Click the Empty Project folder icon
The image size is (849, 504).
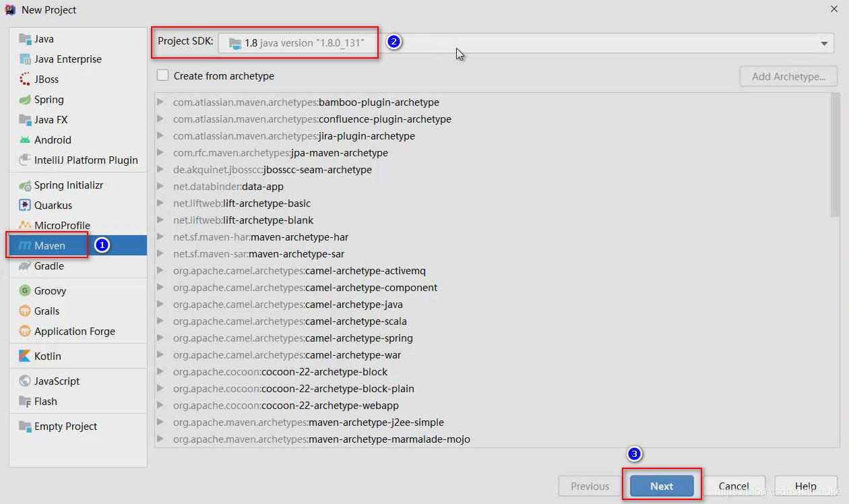(x=25, y=427)
